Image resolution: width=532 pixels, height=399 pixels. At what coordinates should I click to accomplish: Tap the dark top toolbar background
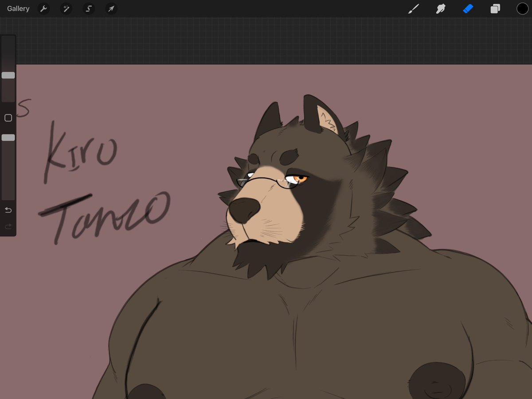coord(266,8)
